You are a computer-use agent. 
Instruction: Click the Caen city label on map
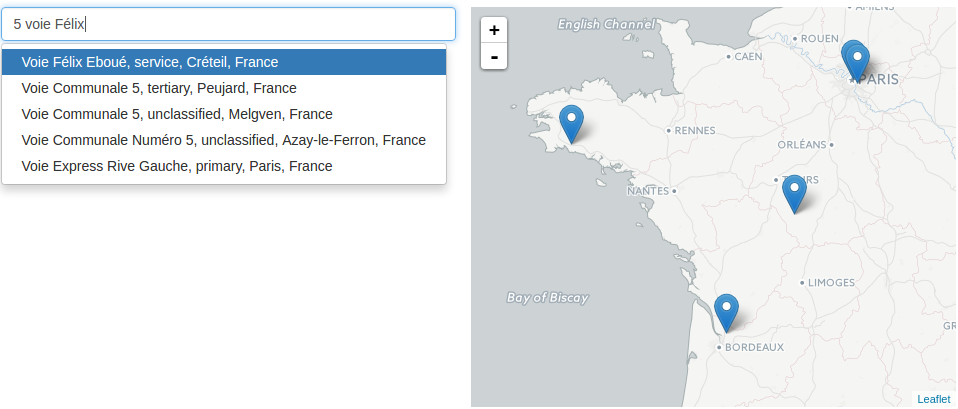pyautogui.click(x=748, y=56)
